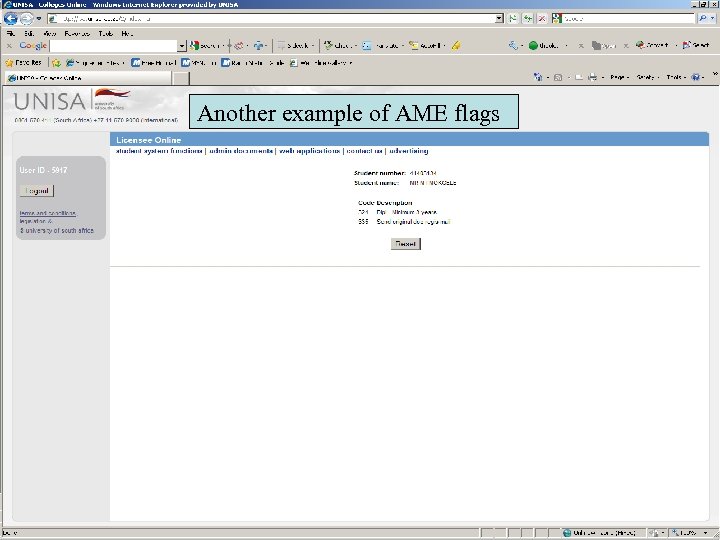The image size is (720, 540).
Task: Click the yellow highlighter icon
Action: [456, 45]
